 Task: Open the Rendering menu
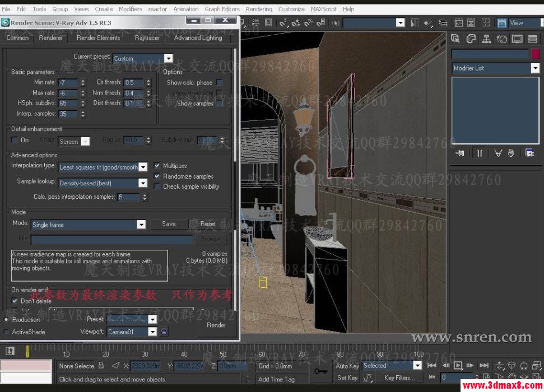click(259, 9)
